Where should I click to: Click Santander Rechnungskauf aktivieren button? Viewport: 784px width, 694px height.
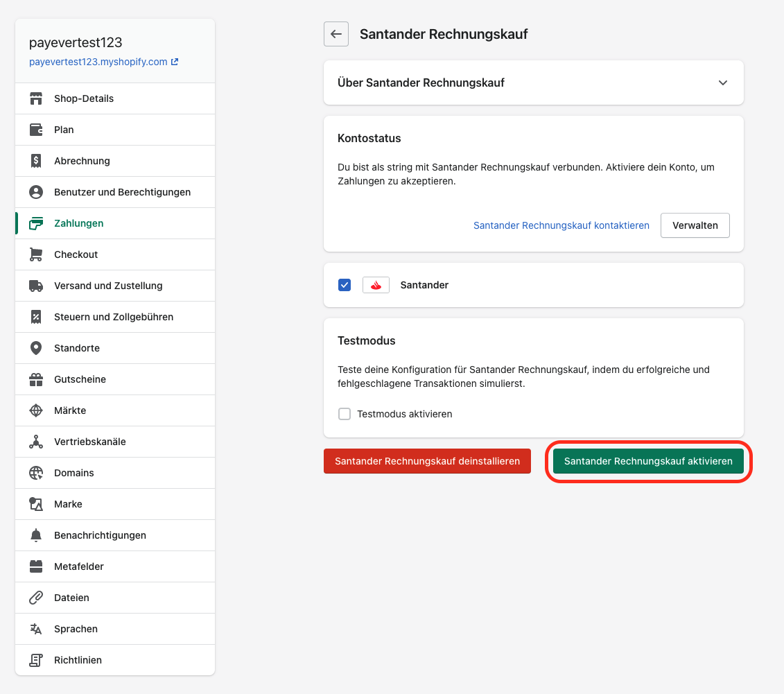tap(648, 461)
